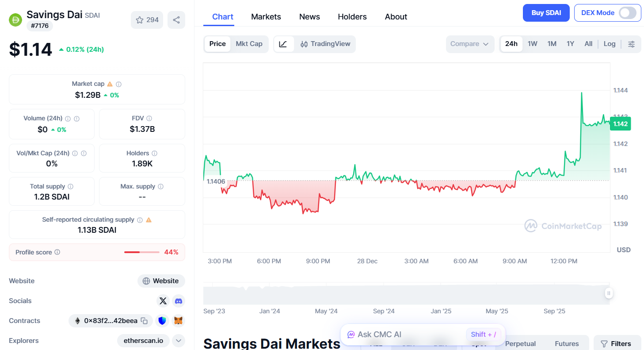Screen dimensions: 644x350
Task: Share the Savings Dai page
Action: [x=176, y=19]
